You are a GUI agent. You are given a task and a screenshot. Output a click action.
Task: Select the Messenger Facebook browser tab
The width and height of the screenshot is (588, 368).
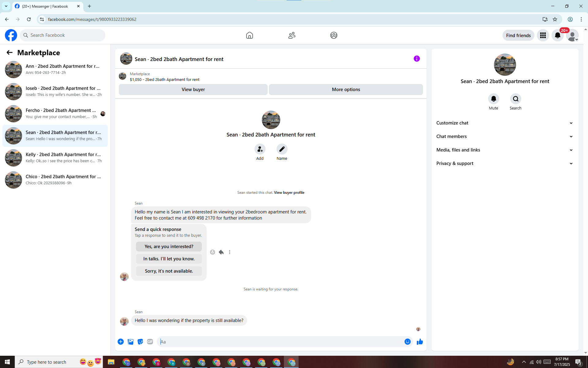coord(48,6)
